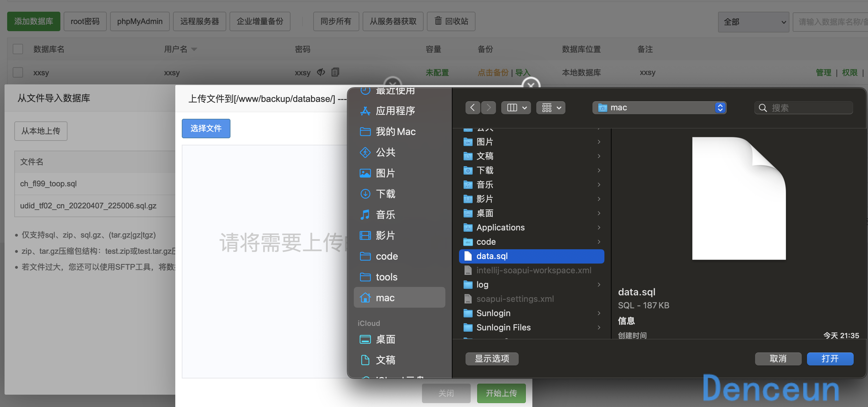868x407 pixels.
Task: Click the Finder forward navigation arrow
Action: [x=488, y=108]
